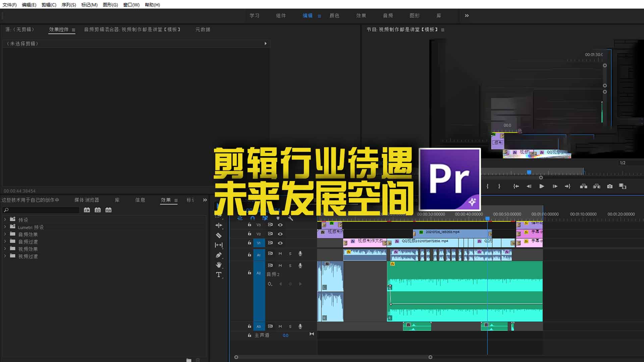Click timeline zoom scrollbar right handle
The image size is (644, 362).
430,357
